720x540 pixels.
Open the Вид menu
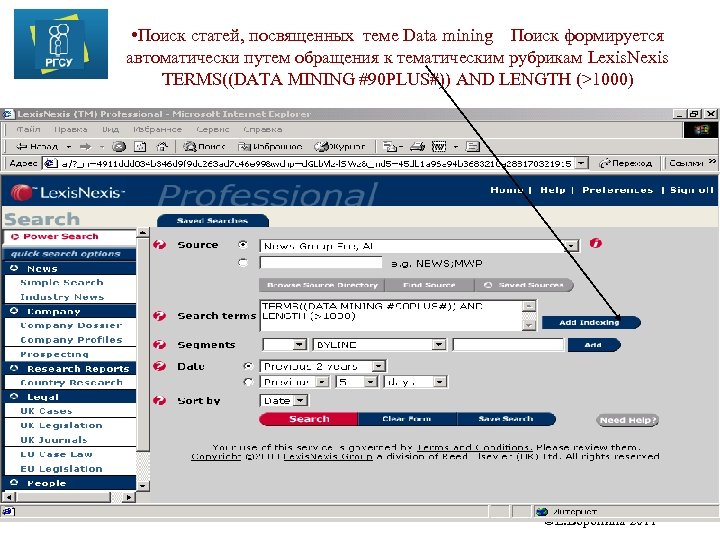pos(110,129)
